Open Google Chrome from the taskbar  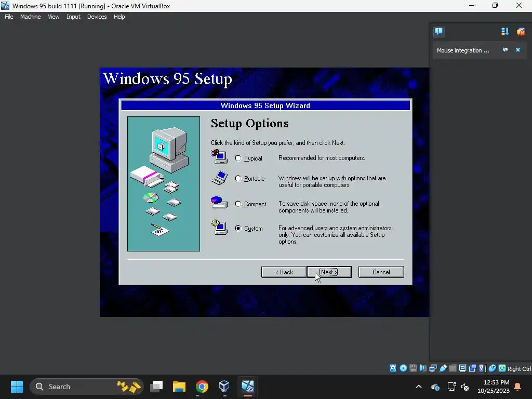click(202, 387)
